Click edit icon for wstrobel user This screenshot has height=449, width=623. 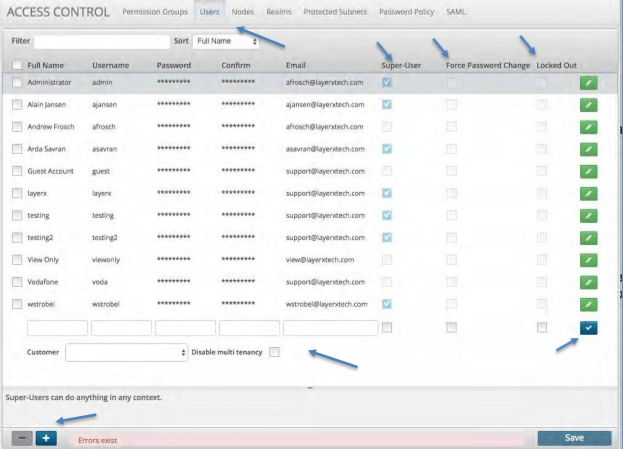tap(589, 304)
